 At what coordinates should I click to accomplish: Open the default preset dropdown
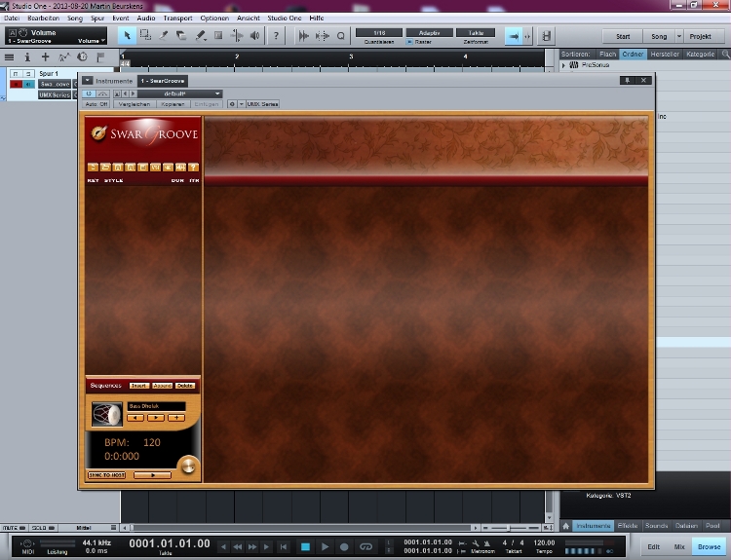coord(179,93)
